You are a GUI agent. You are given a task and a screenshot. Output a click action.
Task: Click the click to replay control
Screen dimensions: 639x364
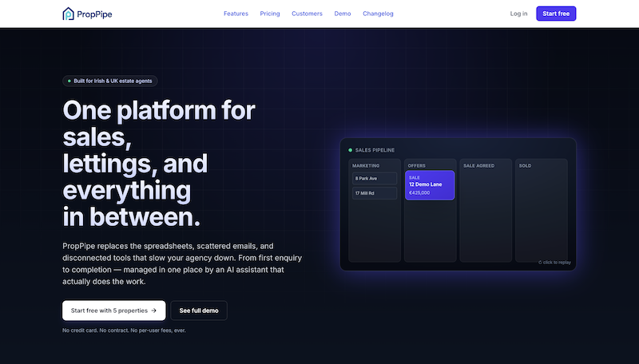pos(554,262)
